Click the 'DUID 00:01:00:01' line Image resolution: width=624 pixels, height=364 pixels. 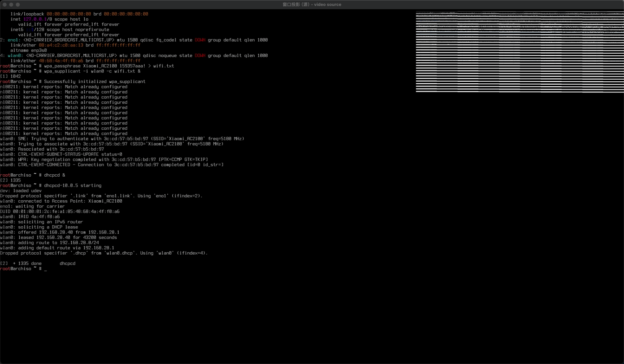point(60,211)
